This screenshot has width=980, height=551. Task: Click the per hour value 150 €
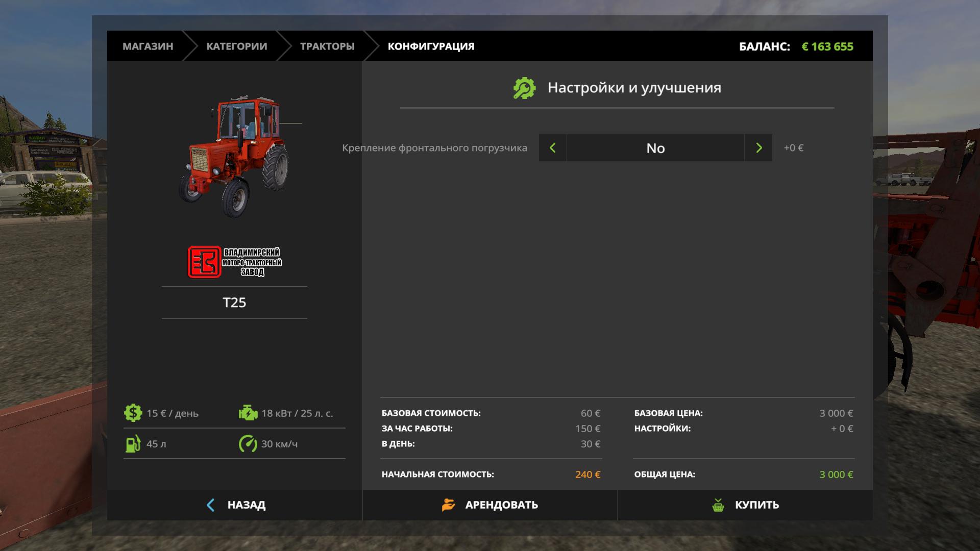[x=588, y=429]
